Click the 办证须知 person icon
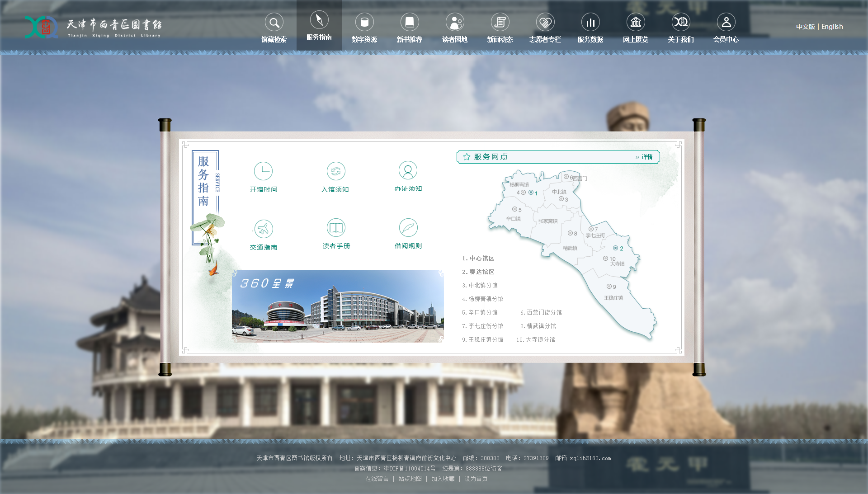Screen dimensions: 868x494 [x=408, y=170]
